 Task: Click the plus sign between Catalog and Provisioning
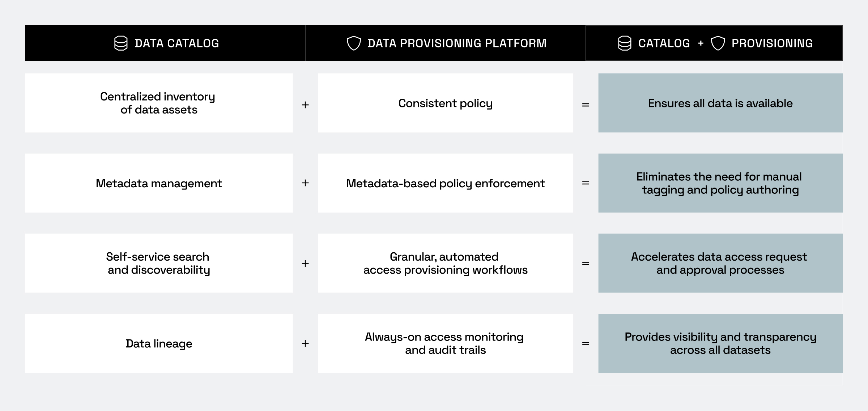pos(701,43)
